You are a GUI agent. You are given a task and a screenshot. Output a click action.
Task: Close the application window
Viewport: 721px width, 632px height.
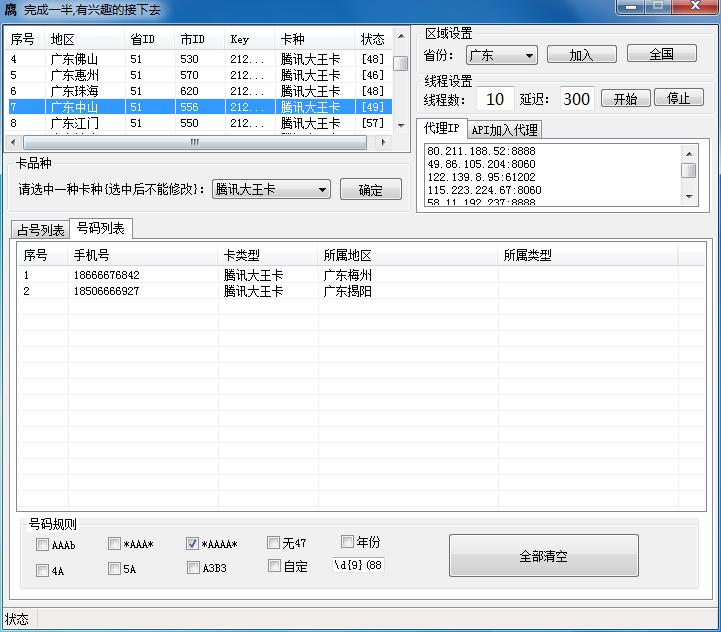(x=696, y=6)
